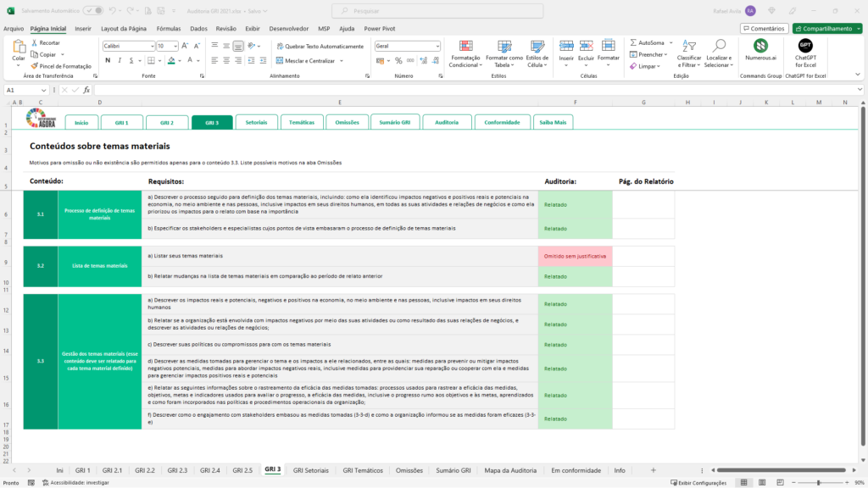Click the Início navigation button
This screenshot has width=868, height=488.
(x=81, y=122)
